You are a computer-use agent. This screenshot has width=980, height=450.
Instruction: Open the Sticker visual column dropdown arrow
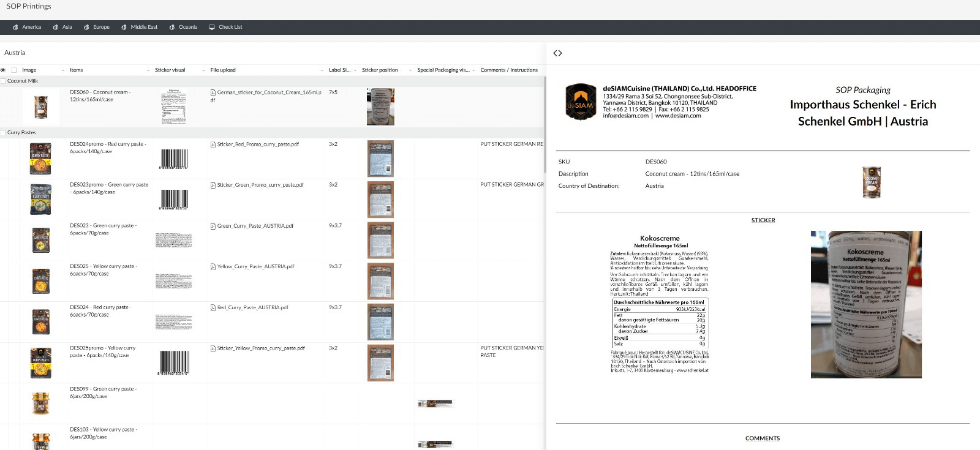point(203,70)
